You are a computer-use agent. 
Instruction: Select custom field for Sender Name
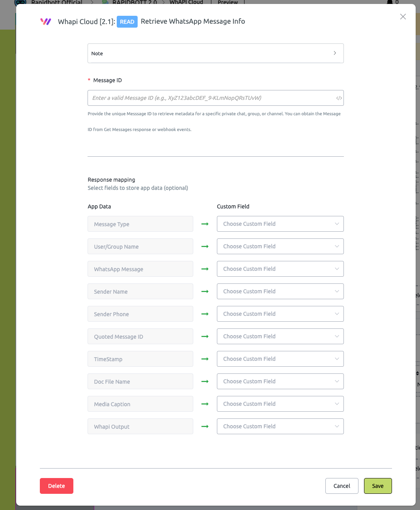point(280,291)
